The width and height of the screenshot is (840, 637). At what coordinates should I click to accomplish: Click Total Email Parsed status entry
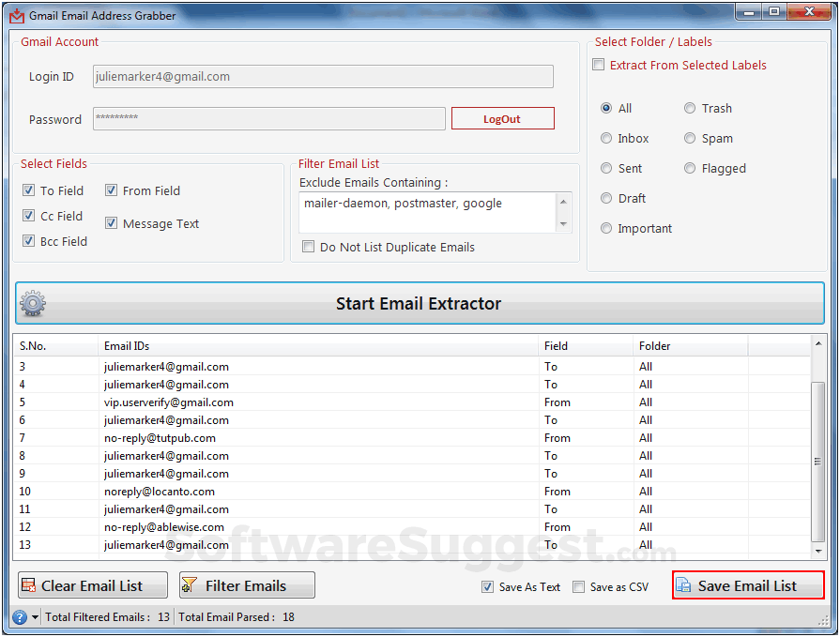(237, 617)
